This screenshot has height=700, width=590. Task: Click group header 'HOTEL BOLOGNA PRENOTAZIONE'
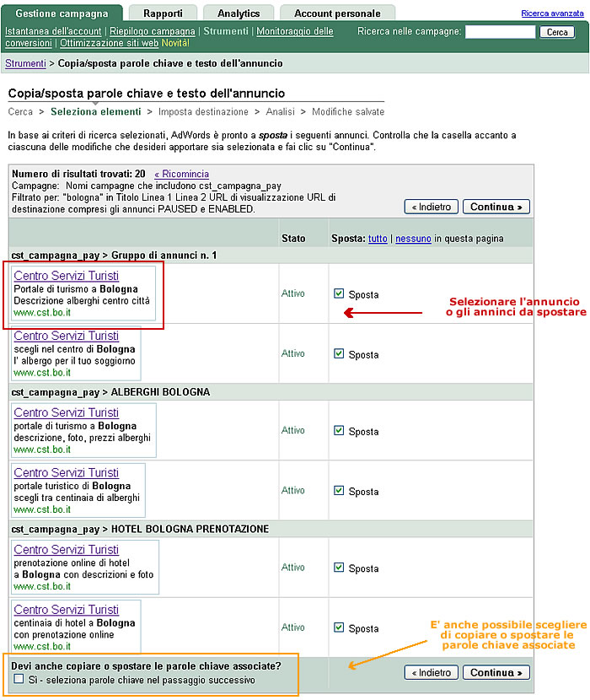(190, 529)
